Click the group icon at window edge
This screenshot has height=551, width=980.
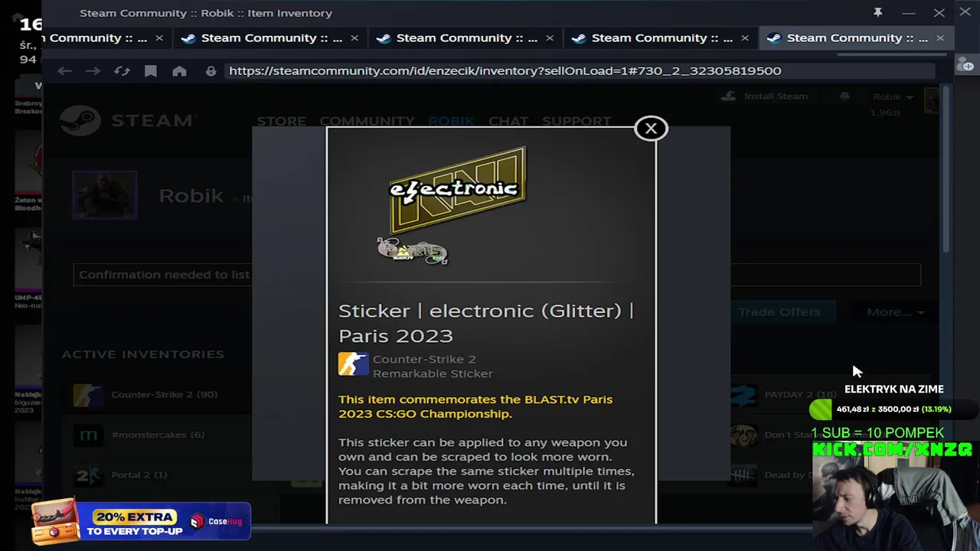coord(967,66)
